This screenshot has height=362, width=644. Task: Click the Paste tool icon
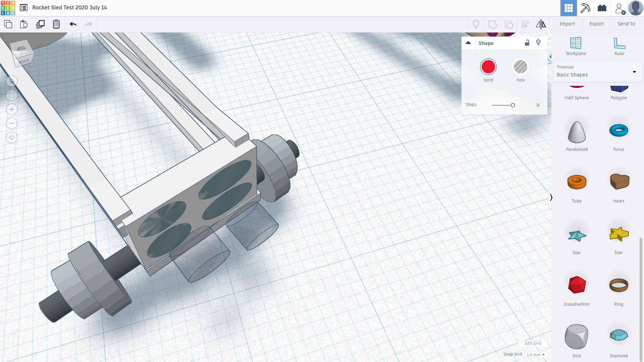coord(24,24)
